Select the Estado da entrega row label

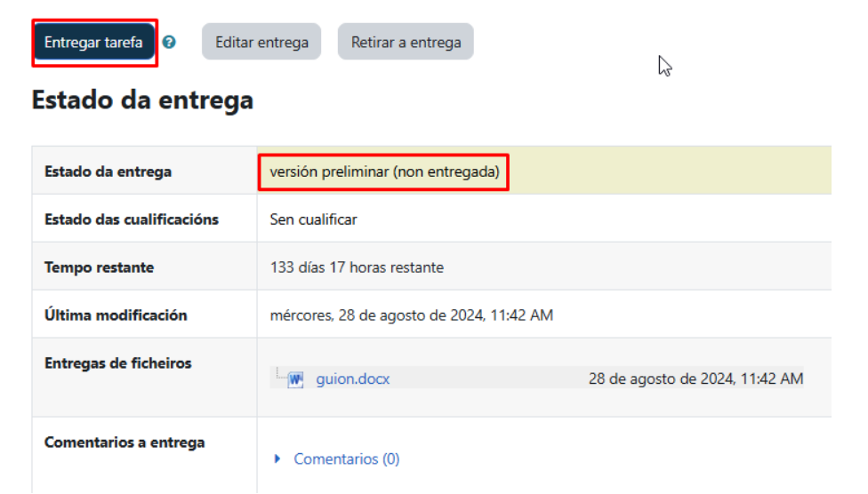point(108,171)
